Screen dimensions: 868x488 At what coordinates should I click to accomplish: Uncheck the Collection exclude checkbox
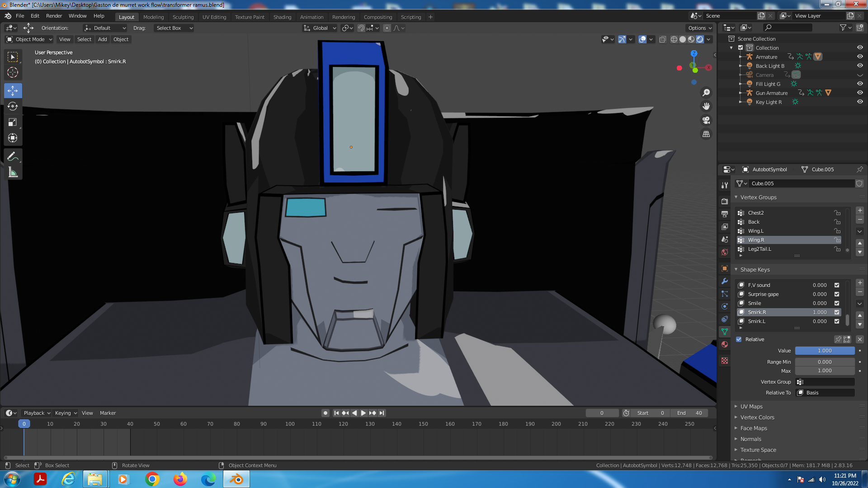pos(741,47)
